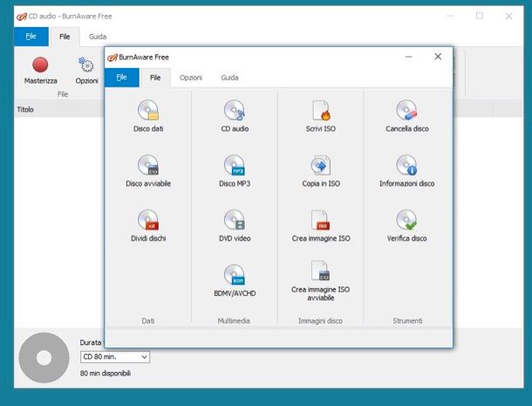
Task: Choose the Disco MP3 option
Action: tap(235, 171)
